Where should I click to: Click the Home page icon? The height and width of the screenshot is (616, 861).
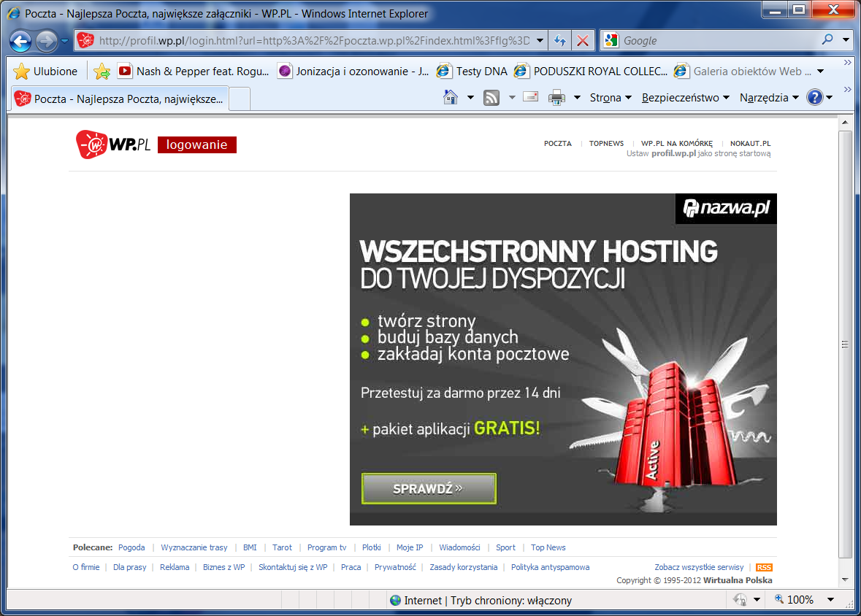(x=451, y=97)
